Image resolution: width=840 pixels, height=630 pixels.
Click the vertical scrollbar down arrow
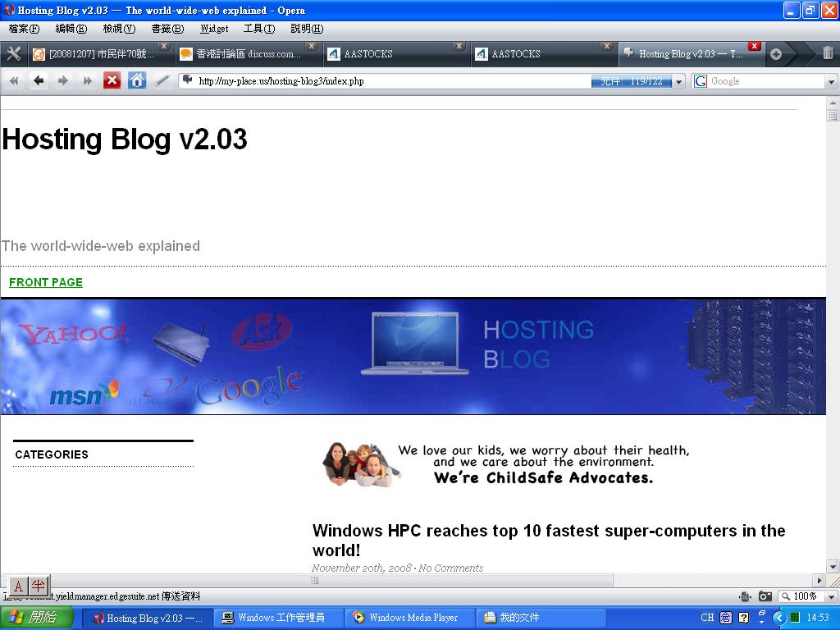[833, 567]
